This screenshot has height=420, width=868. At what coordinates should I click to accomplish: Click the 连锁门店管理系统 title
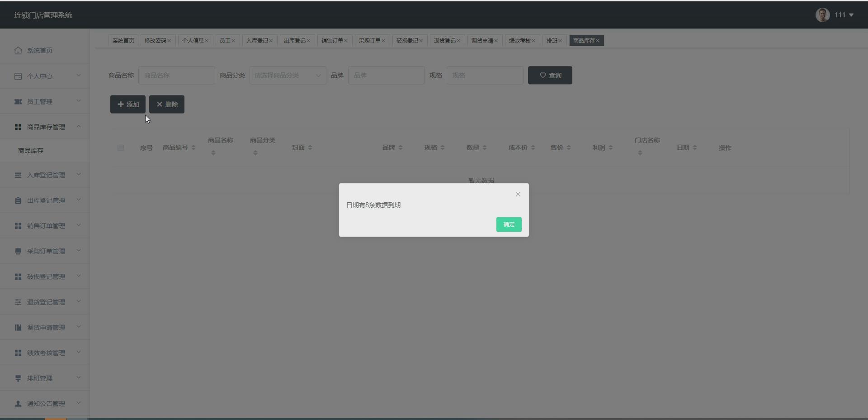(43, 15)
